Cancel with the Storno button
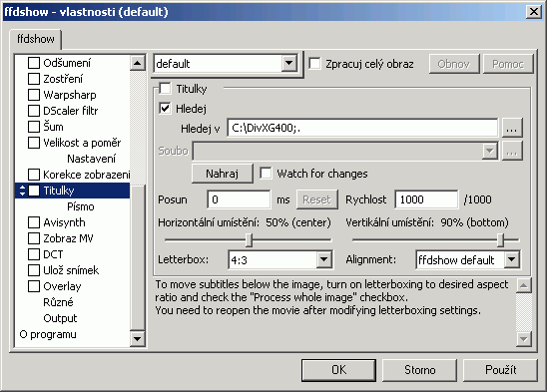Image resolution: width=547 pixels, height=392 pixels. click(x=419, y=370)
